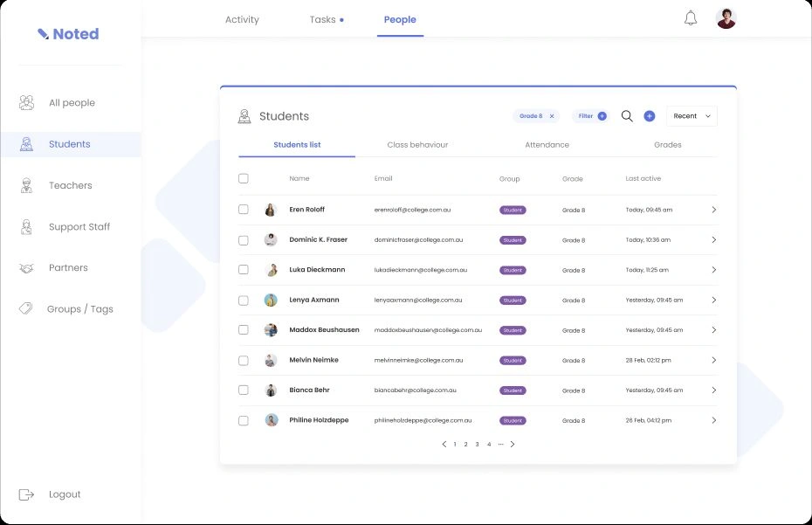This screenshot has height=525, width=812.
Task: Select Luka Dieckmann's checkbox
Action: (244, 270)
